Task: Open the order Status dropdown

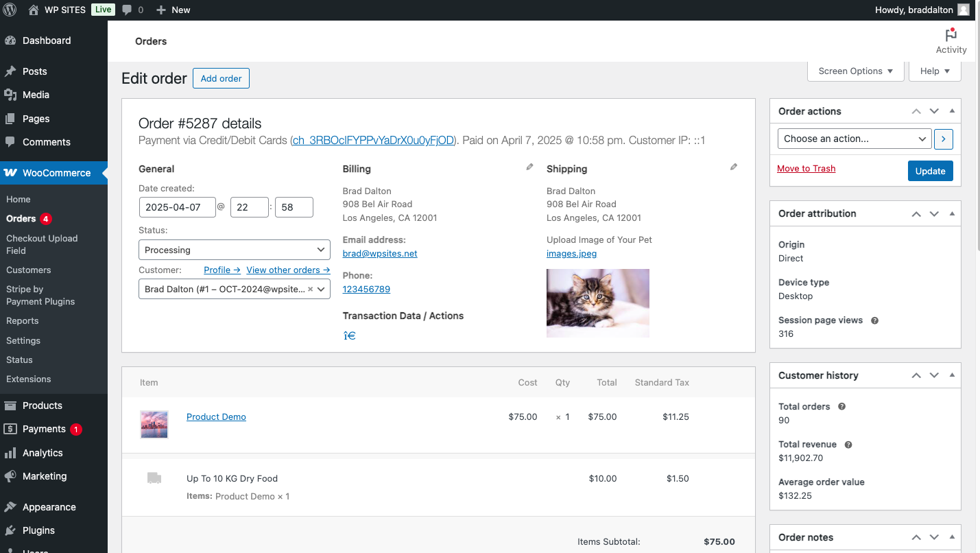Action: click(235, 250)
